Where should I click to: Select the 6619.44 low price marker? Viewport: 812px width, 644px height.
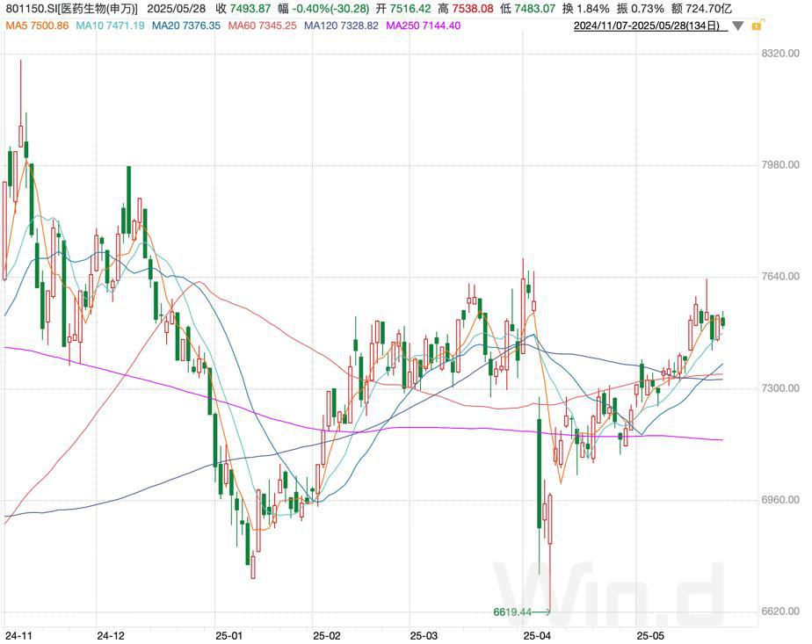click(x=512, y=611)
